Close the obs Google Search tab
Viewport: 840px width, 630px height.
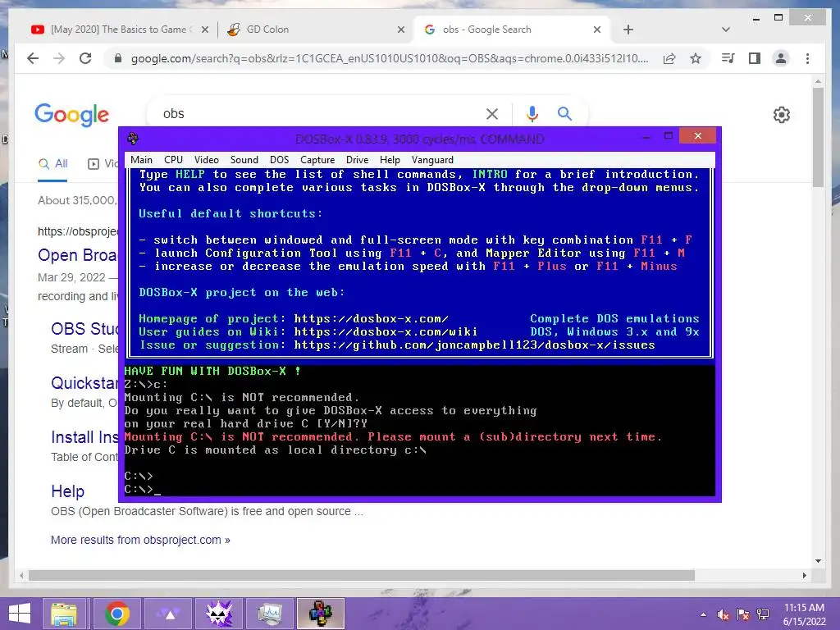597,30
